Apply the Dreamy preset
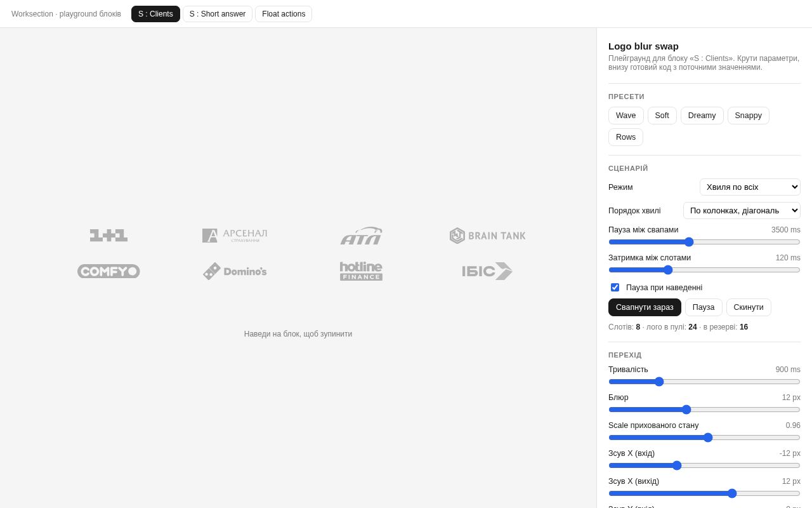Image resolution: width=812 pixels, height=508 pixels. click(702, 116)
